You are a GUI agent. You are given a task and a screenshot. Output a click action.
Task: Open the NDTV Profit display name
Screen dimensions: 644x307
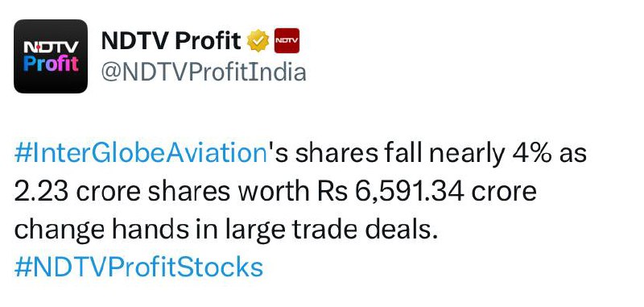click(x=171, y=40)
